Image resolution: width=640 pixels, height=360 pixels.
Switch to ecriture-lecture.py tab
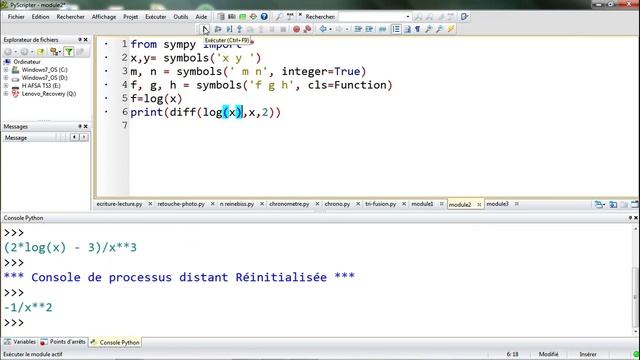119,204
